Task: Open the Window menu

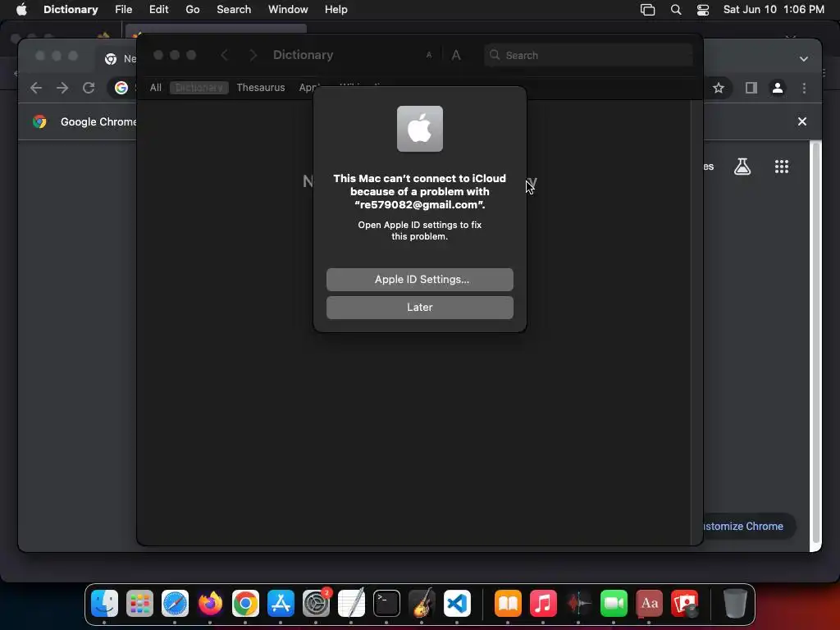Action: tap(288, 10)
